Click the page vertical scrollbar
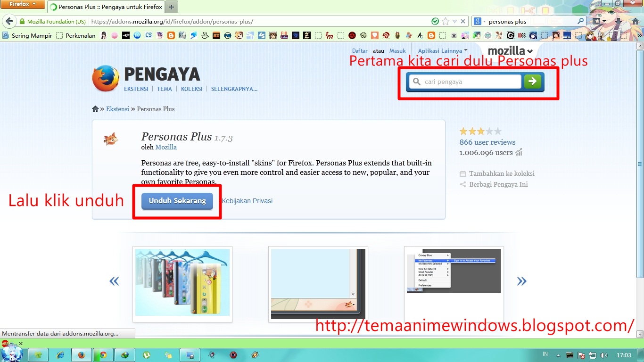The height and width of the screenshot is (362, 644). coord(640,164)
